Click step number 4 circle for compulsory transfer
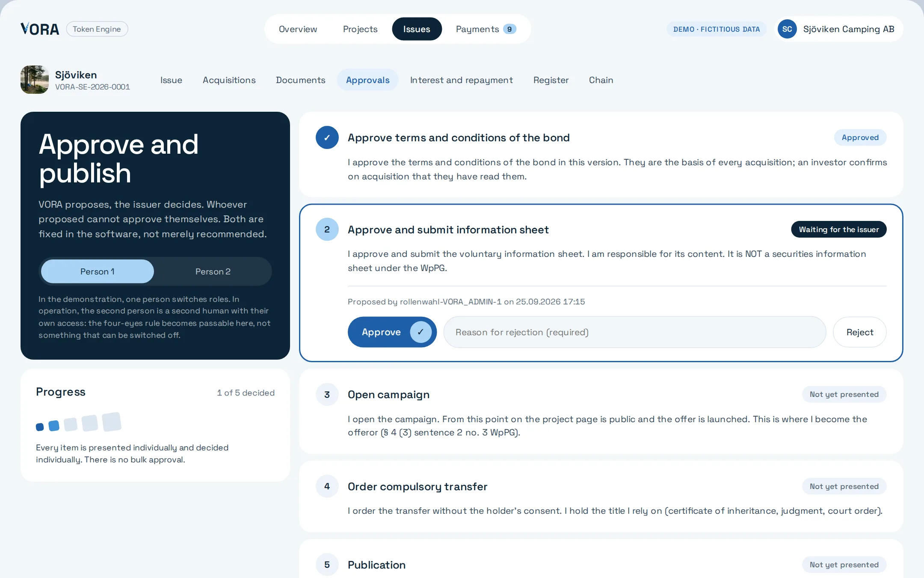The width and height of the screenshot is (924, 578). [x=327, y=486]
